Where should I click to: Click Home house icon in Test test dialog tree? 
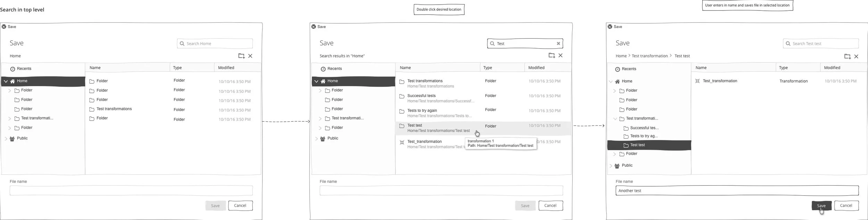[617, 81]
